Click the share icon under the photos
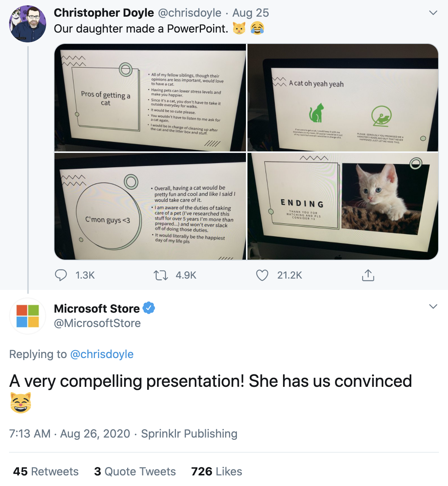 click(x=368, y=275)
